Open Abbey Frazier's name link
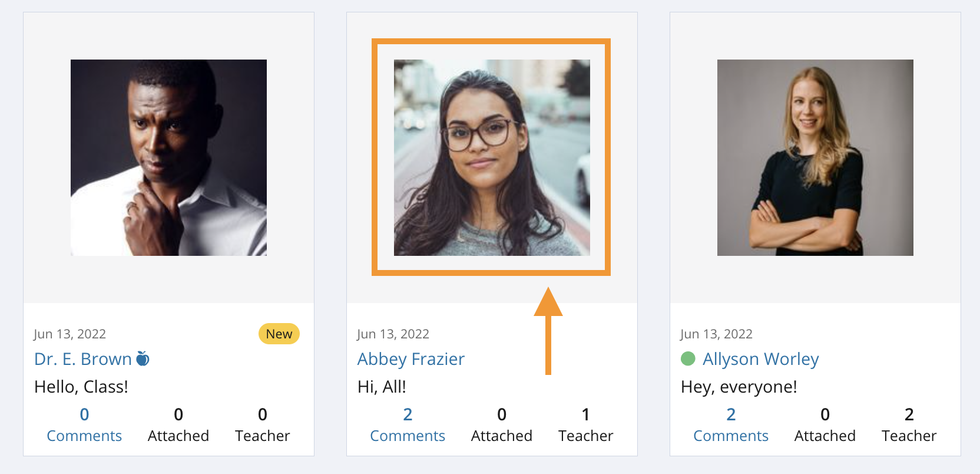Viewport: 980px width, 474px height. [410, 359]
